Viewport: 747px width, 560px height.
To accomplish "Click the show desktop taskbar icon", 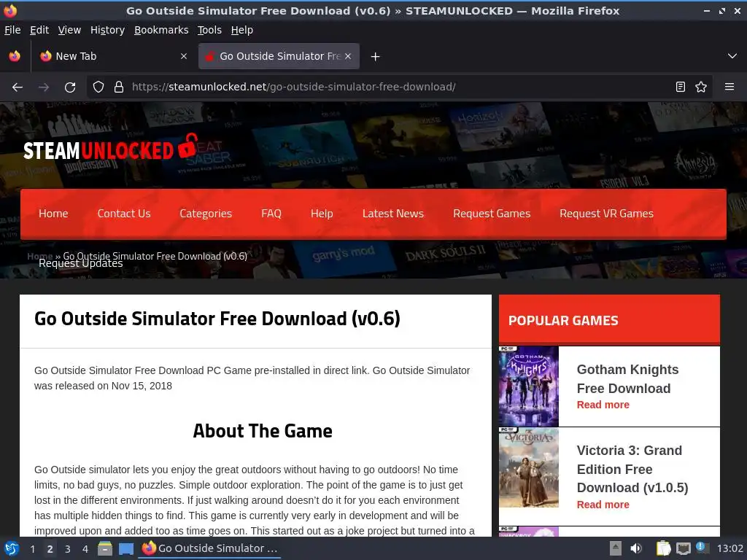I will point(126,548).
